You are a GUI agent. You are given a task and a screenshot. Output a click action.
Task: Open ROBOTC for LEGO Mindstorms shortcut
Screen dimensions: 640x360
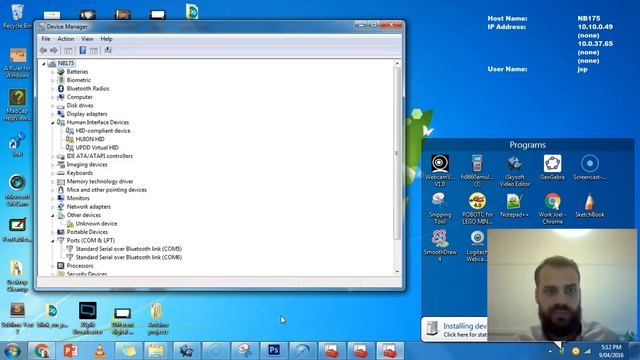(x=477, y=208)
